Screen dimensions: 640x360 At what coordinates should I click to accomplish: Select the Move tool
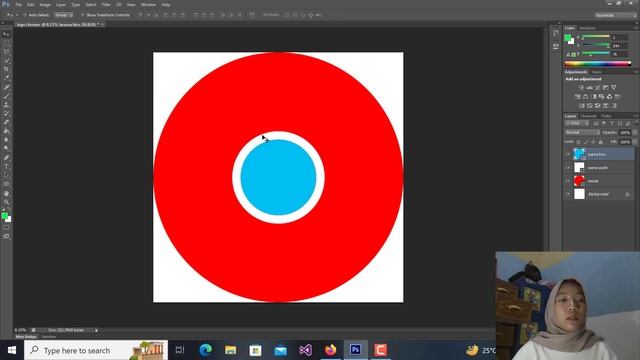(6, 34)
